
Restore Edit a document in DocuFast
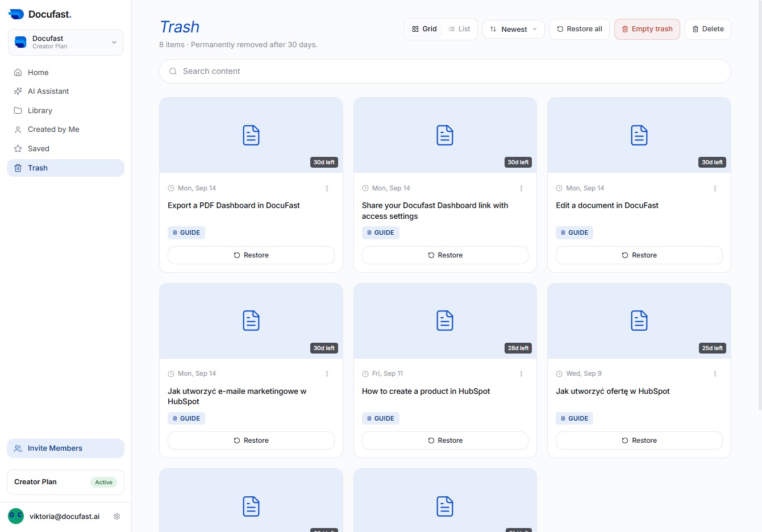click(639, 255)
